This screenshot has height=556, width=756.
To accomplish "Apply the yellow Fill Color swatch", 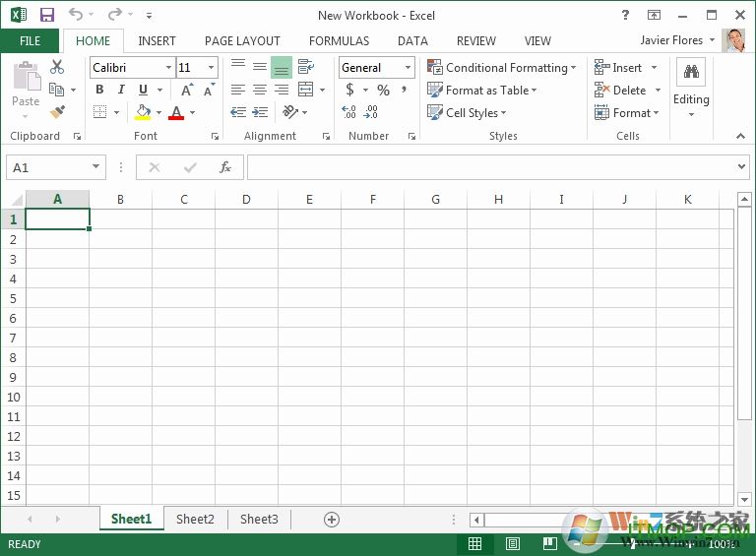I will [144, 112].
